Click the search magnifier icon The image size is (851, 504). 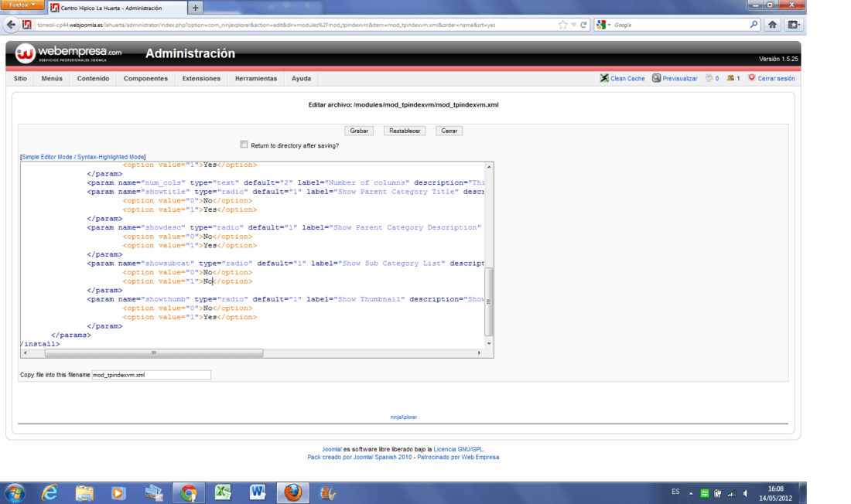pos(754,25)
